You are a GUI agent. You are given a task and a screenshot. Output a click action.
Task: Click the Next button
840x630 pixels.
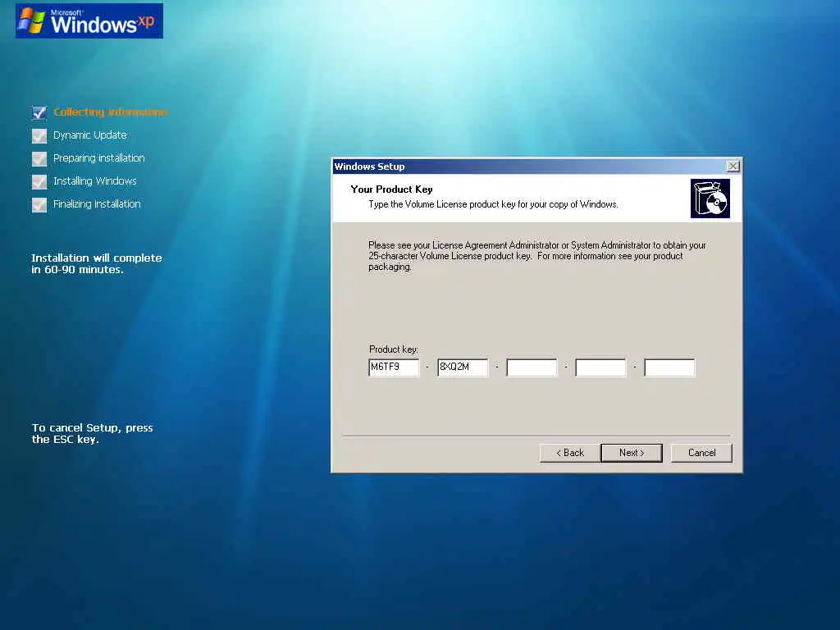(x=632, y=453)
